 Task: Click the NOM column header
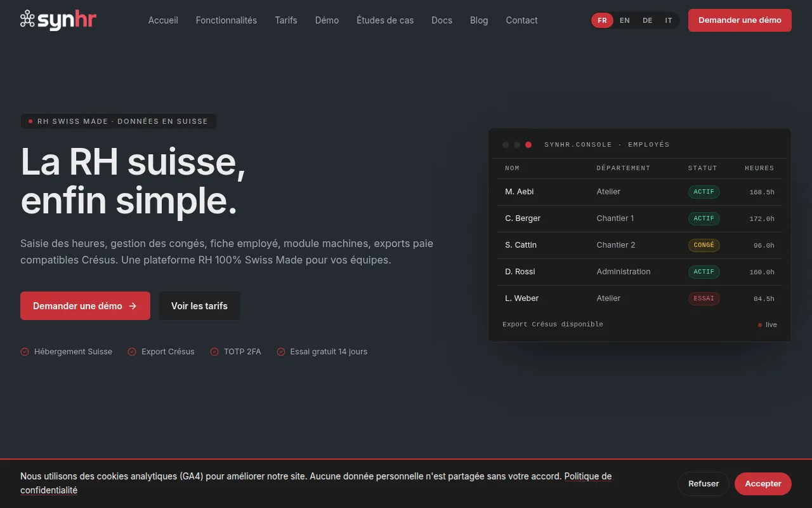coord(513,168)
